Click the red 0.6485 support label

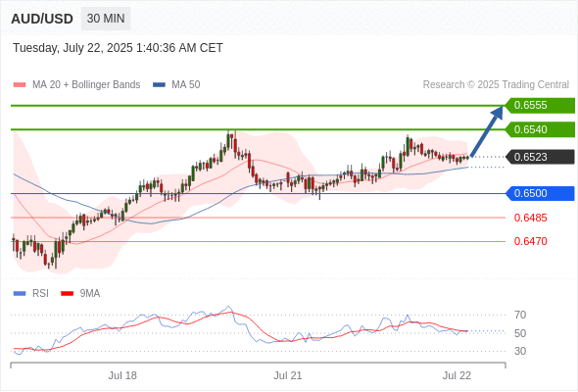(x=530, y=218)
